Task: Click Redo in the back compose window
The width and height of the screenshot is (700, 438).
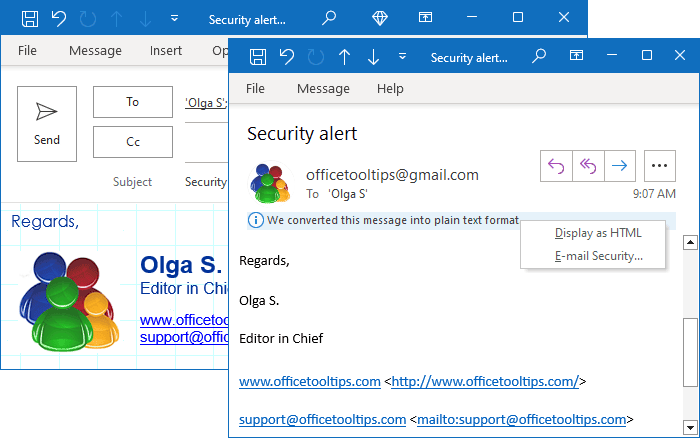Action: 88,19
